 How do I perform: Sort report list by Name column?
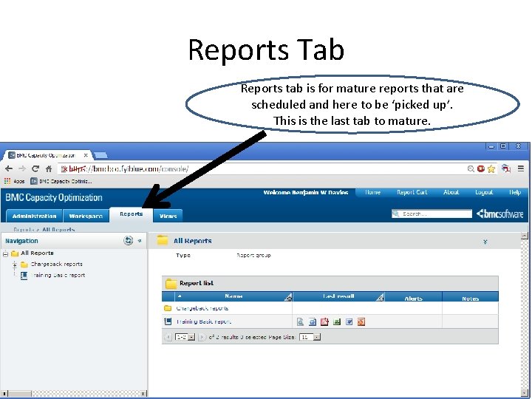click(233, 296)
